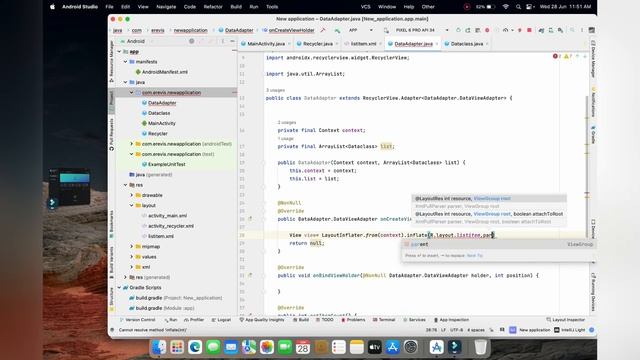Viewport: 640px width, 360px height.
Task: Open the Build tool window
Action: (301, 320)
